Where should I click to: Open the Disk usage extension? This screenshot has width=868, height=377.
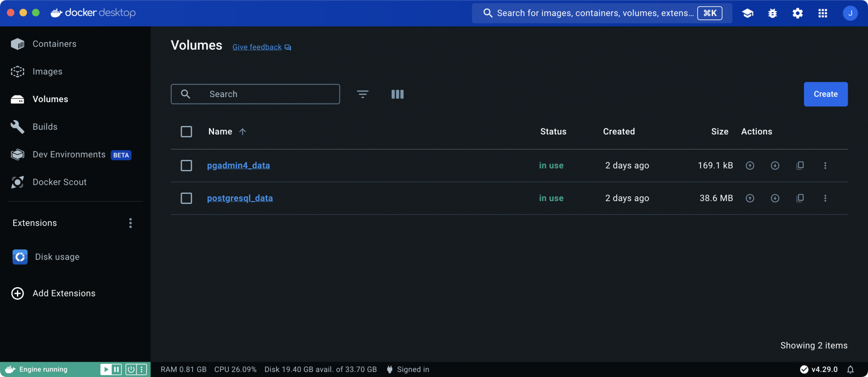[x=46, y=257]
